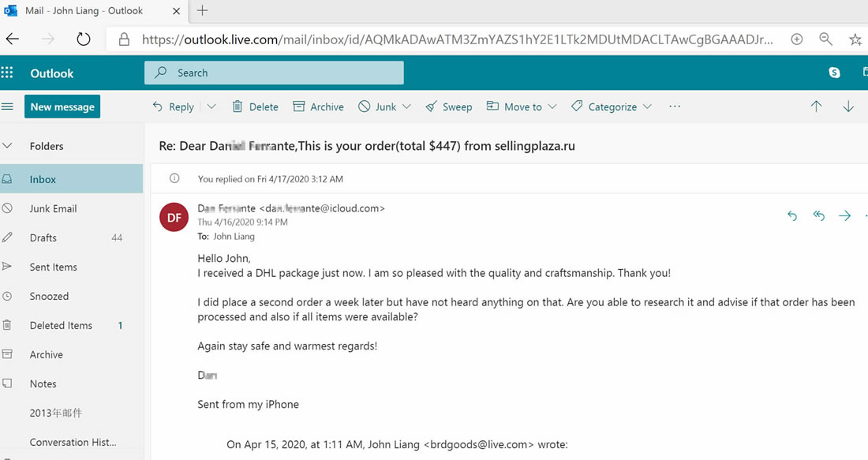Click the reply all icon in message

coord(819,215)
